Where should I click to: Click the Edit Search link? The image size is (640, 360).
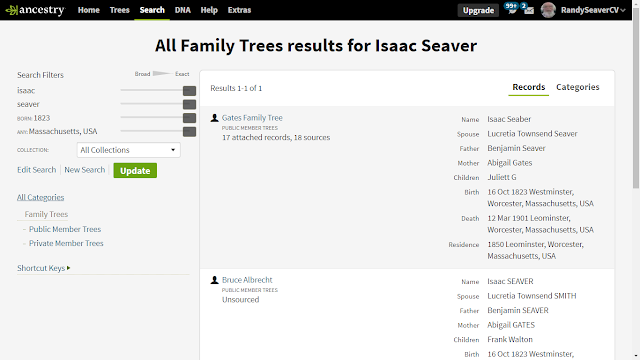[x=37, y=170]
